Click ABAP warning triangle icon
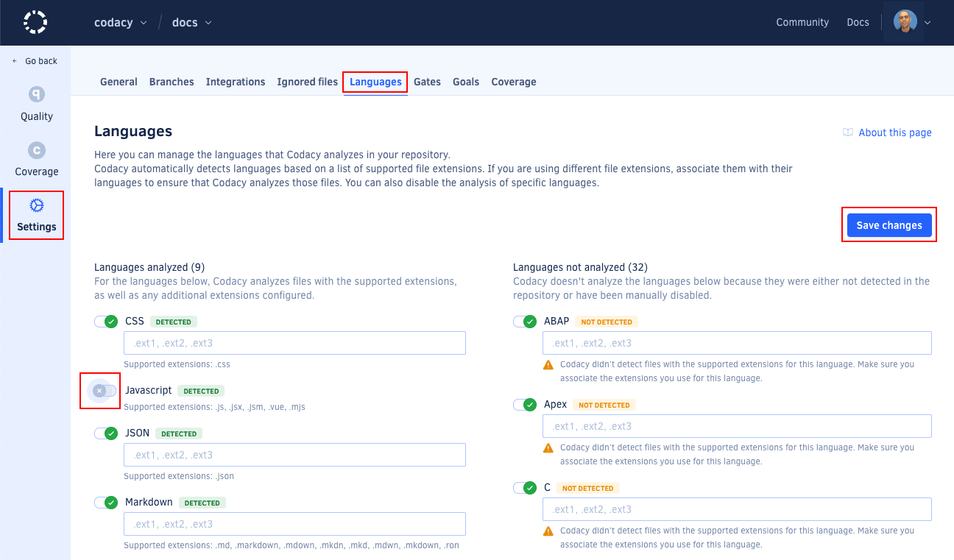Screen dimensions: 954x560 pos(548,365)
